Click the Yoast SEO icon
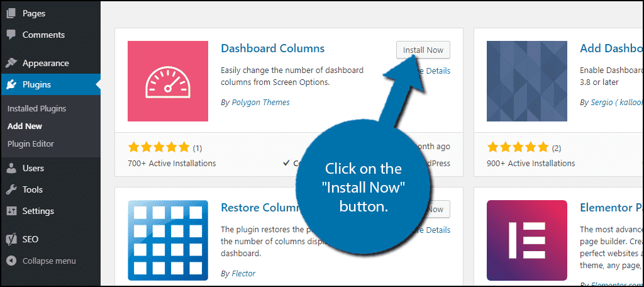 pyautogui.click(x=11, y=239)
